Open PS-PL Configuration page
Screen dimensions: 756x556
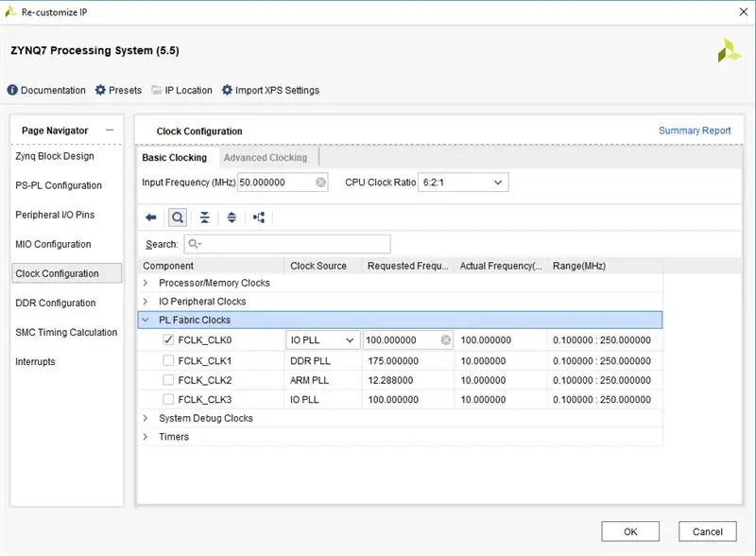59,186
